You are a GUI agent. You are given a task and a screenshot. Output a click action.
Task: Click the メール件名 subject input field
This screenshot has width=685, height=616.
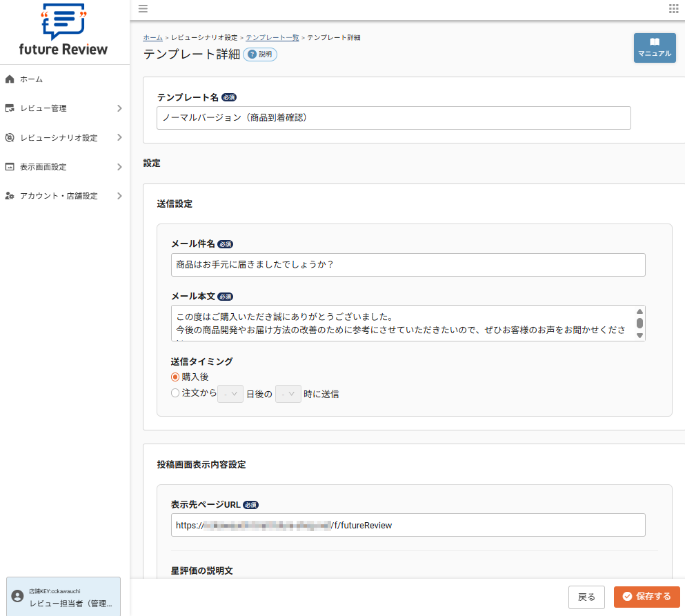coord(407,265)
